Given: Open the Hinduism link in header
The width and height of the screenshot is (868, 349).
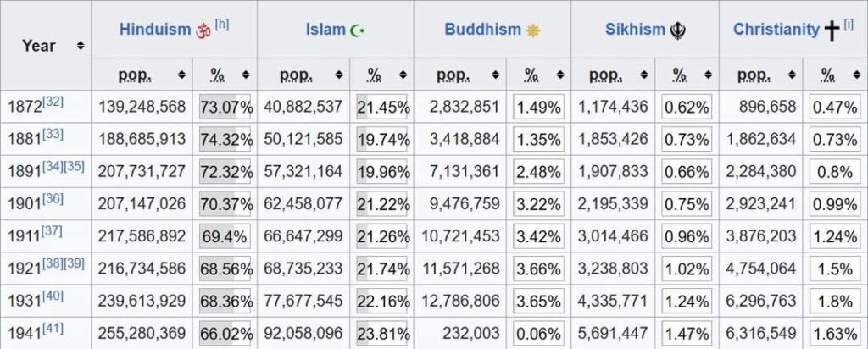Looking at the screenshot, I should [155, 30].
